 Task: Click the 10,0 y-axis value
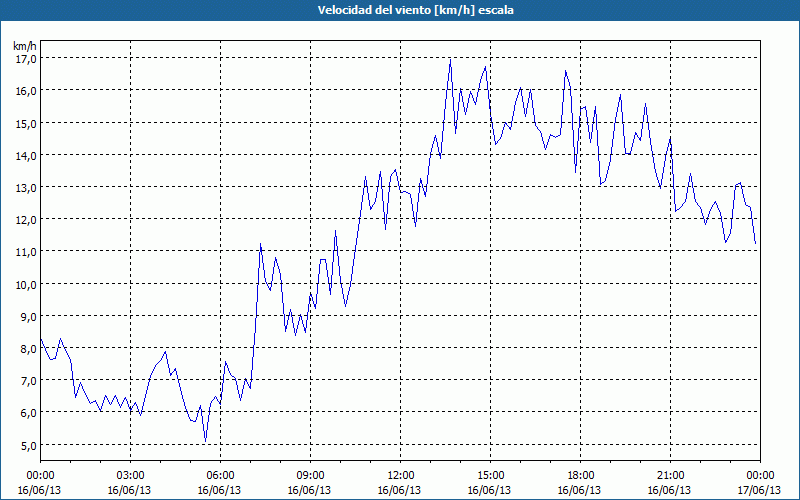click(25, 285)
